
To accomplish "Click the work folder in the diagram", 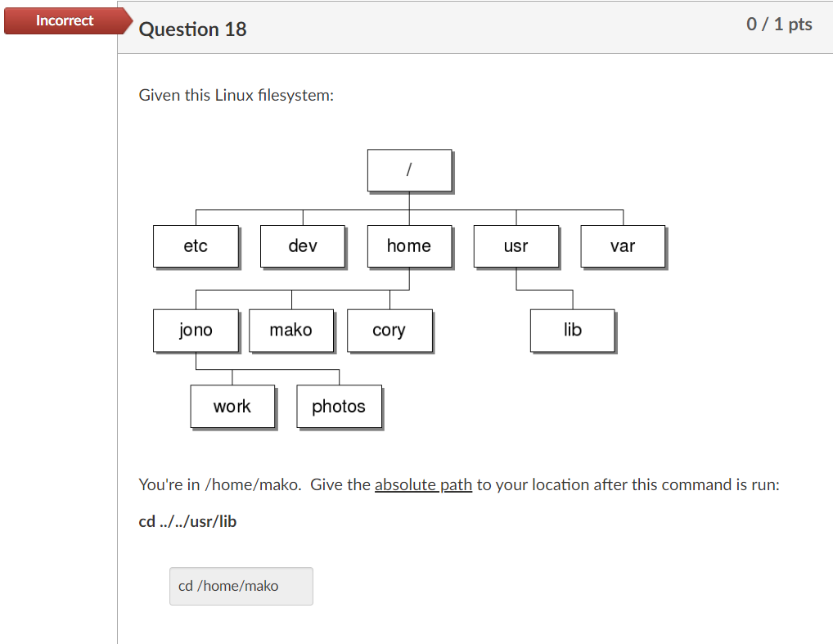I will click(x=232, y=406).
